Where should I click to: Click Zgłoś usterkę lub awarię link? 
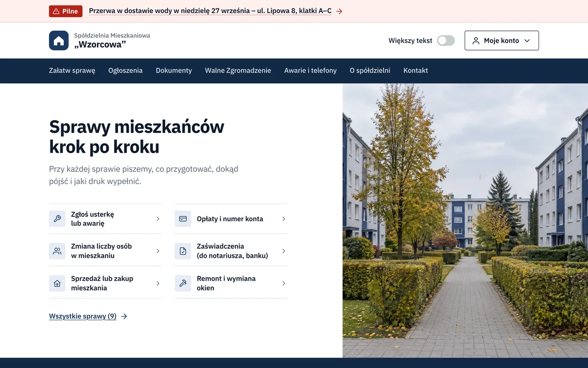tap(105, 219)
